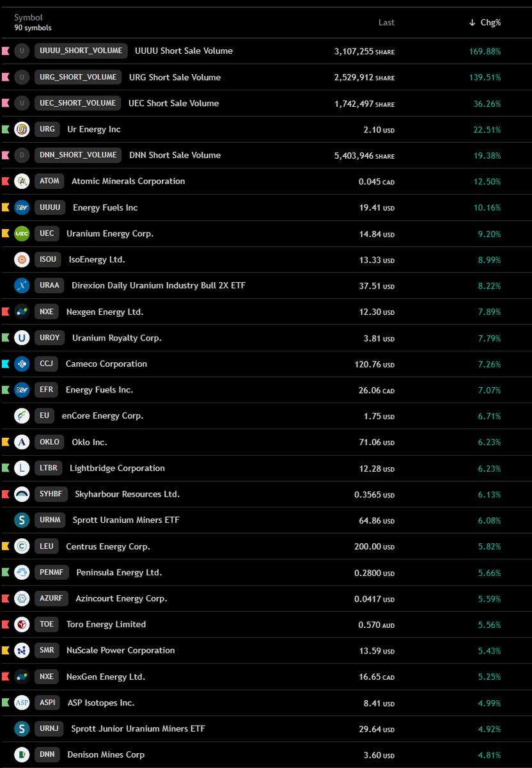The image size is (532, 768).
Task: Open NuScale Power Corporation name
Action: point(121,651)
